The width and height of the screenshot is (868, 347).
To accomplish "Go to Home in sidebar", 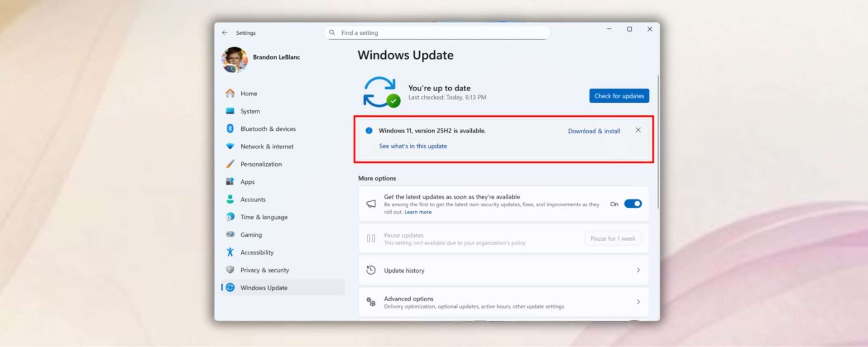I will tap(249, 93).
